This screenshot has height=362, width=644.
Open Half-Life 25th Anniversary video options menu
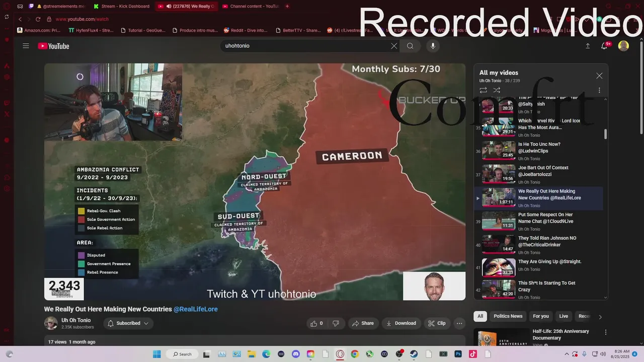click(606, 332)
